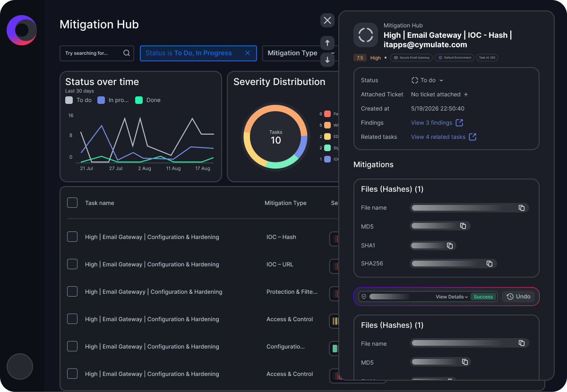Image resolution: width=567 pixels, height=392 pixels.
Task: Click the Secure Email Gateway tag
Action: (x=411, y=58)
